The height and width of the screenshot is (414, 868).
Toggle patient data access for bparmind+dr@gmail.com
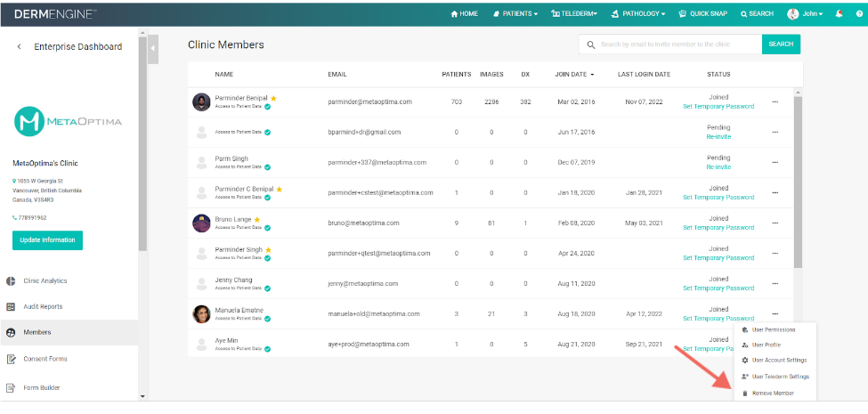[x=267, y=133]
